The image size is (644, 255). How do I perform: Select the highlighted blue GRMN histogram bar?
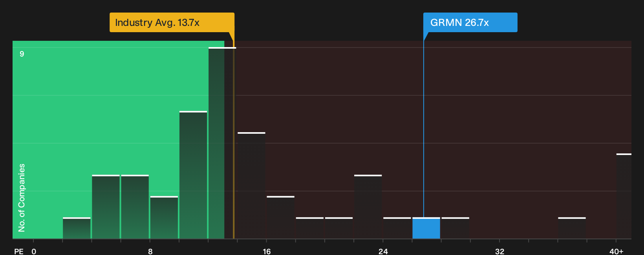426,228
